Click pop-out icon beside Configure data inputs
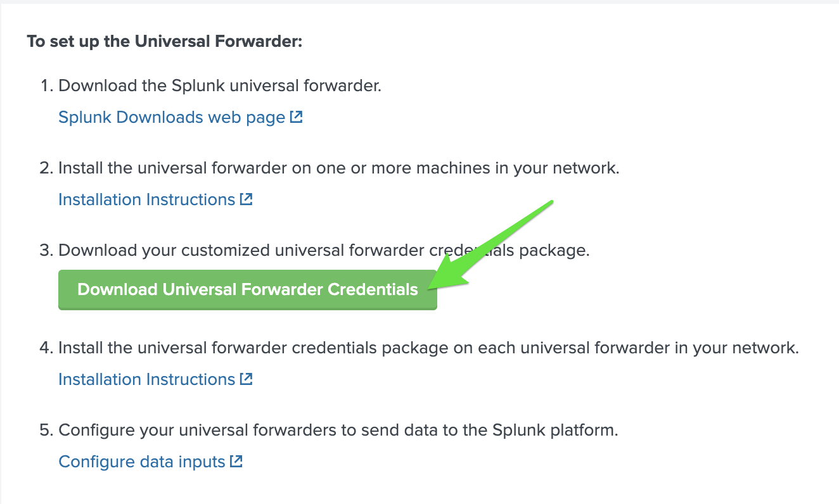839x504 pixels. [x=236, y=462]
